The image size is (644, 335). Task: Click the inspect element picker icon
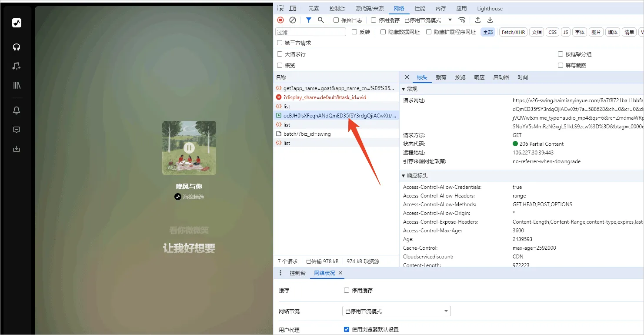click(281, 8)
